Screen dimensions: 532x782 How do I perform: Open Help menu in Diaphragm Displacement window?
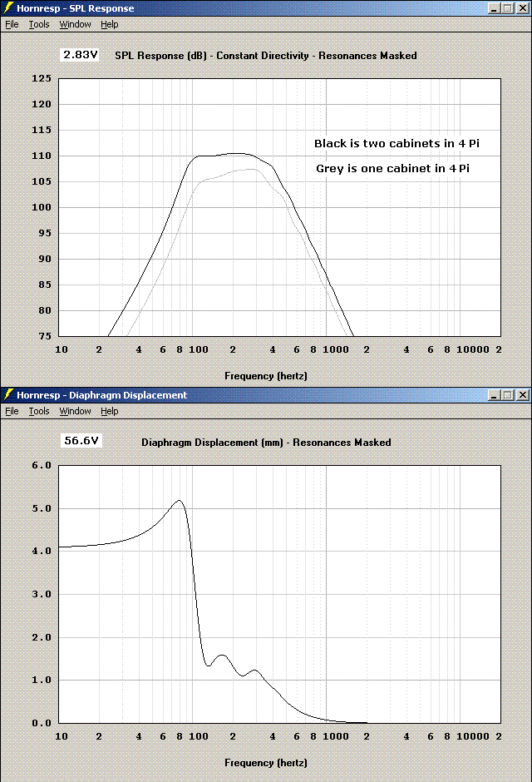110,411
